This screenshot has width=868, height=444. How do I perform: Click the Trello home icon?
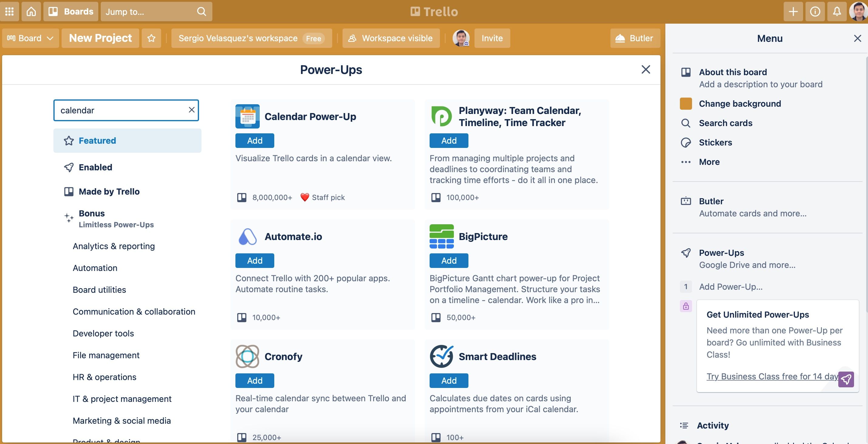click(x=31, y=12)
